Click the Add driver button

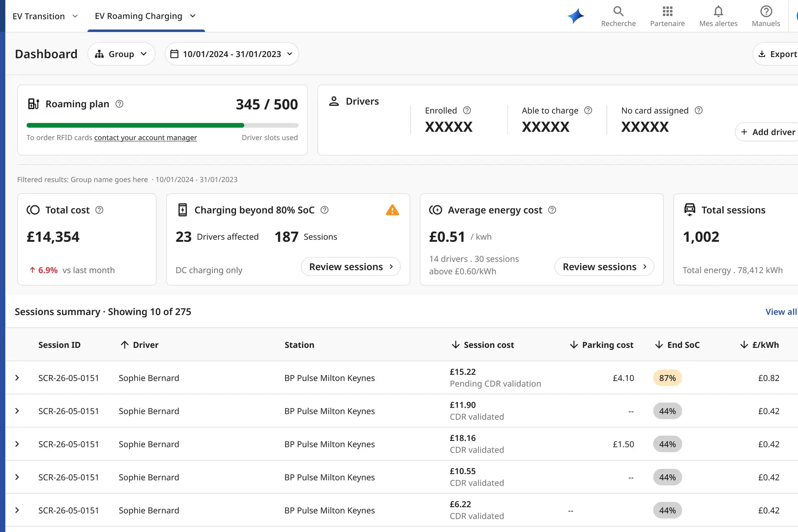pyautogui.click(x=767, y=132)
